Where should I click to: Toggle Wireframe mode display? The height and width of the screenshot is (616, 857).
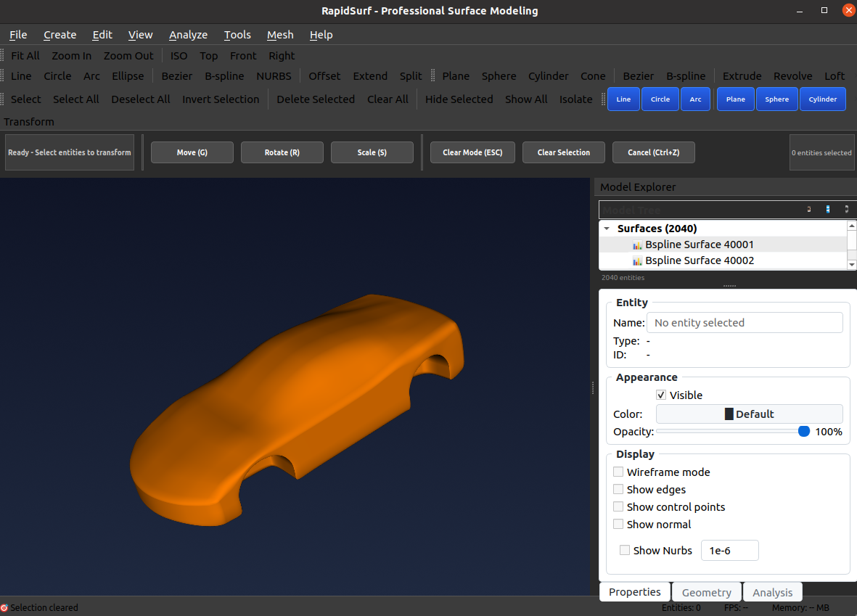pos(618,472)
